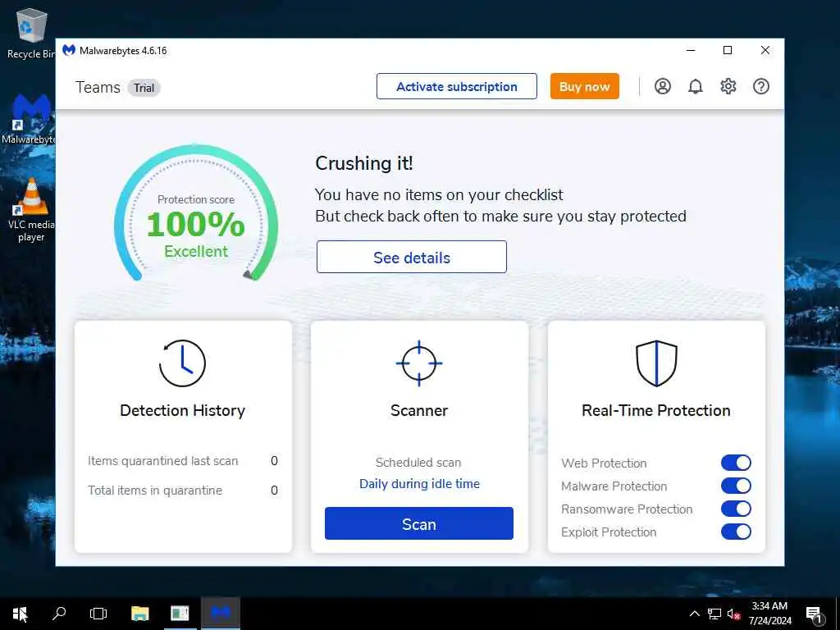The height and width of the screenshot is (630, 840).
Task: Click the 100% protection score gauge
Action: coord(196,214)
